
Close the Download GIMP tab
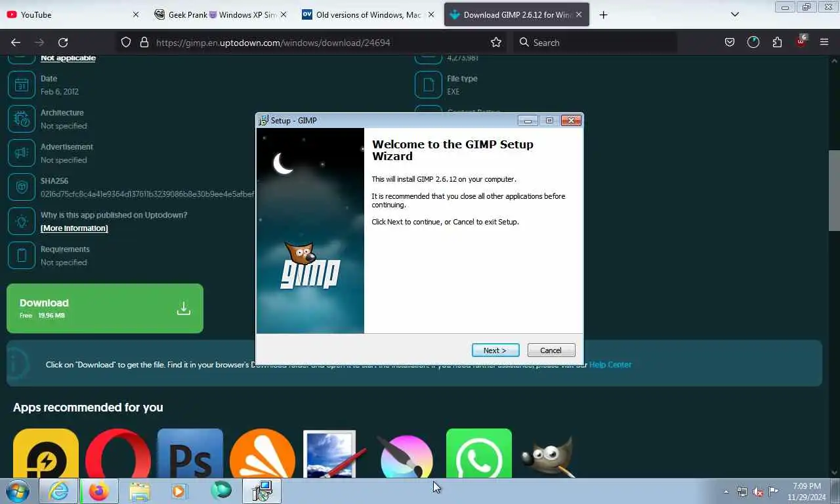pos(579,14)
